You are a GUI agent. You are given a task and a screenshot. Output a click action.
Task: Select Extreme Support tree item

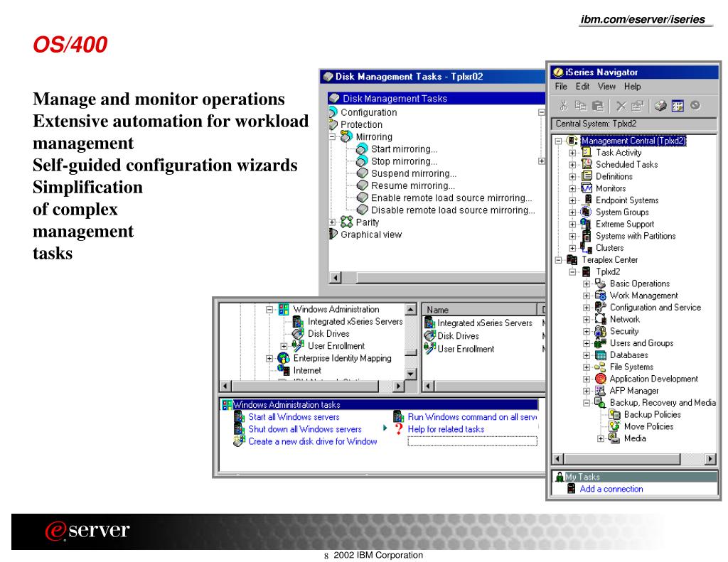(624, 224)
